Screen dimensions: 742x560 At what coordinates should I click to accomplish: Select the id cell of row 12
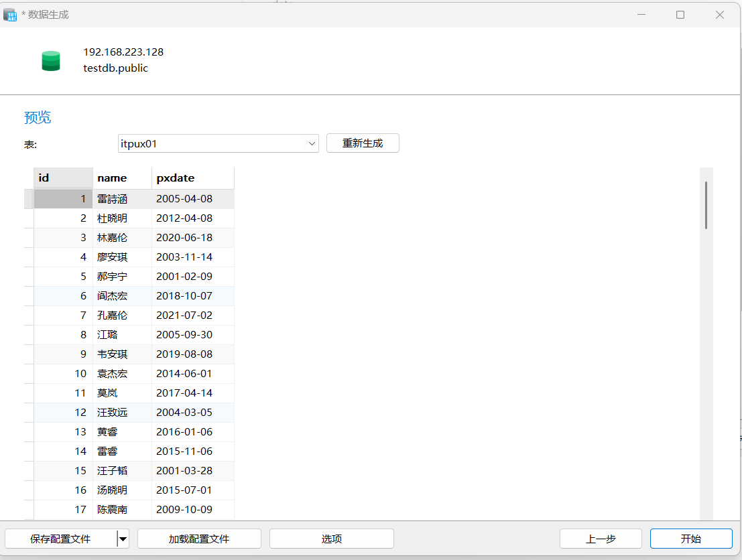pyautogui.click(x=63, y=413)
